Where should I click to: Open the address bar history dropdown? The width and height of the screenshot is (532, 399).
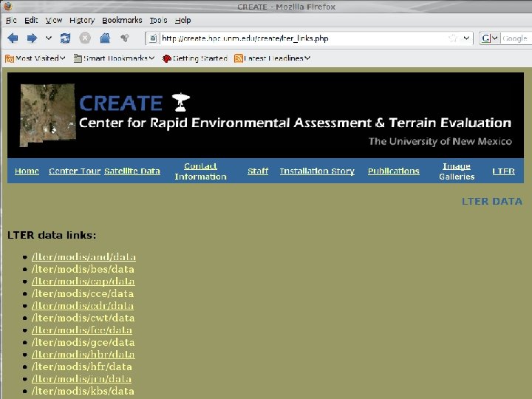point(467,38)
